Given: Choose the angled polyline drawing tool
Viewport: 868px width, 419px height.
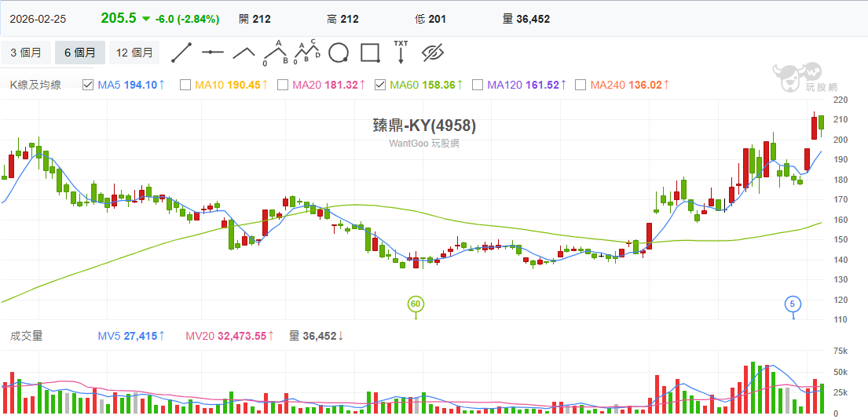Looking at the screenshot, I should [x=244, y=53].
